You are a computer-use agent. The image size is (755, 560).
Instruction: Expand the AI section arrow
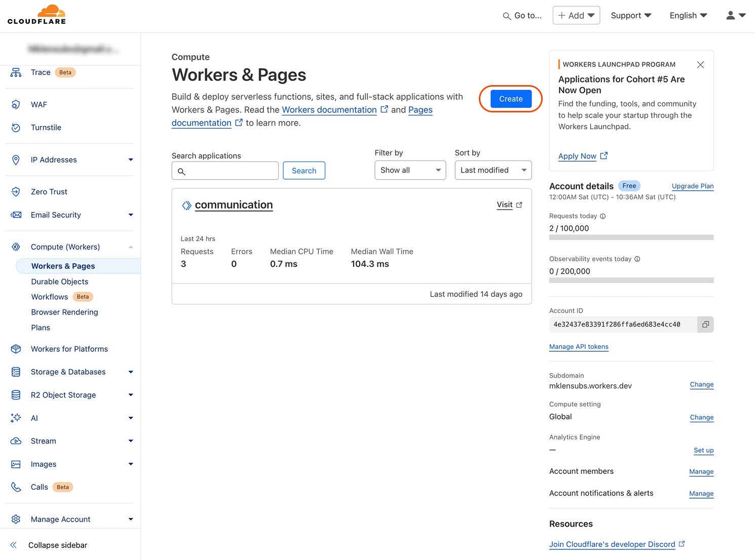point(131,418)
